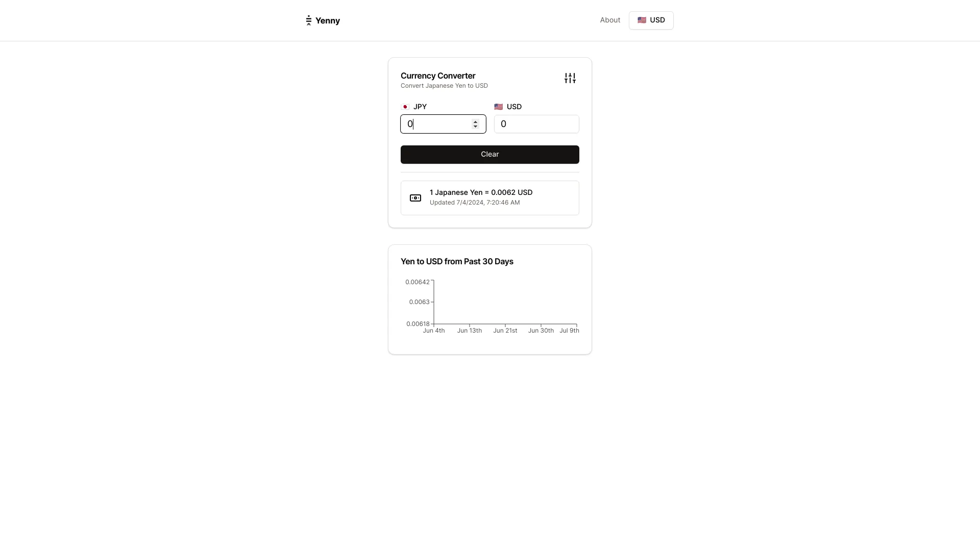
Task: Click the navbar USD dropdown expander
Action: coord(651,20)
